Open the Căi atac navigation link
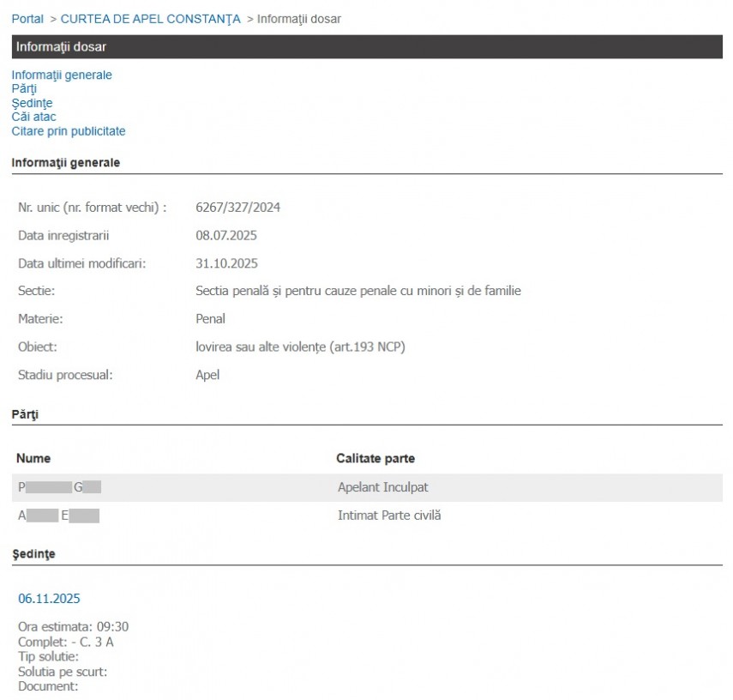 click(34, 117)
